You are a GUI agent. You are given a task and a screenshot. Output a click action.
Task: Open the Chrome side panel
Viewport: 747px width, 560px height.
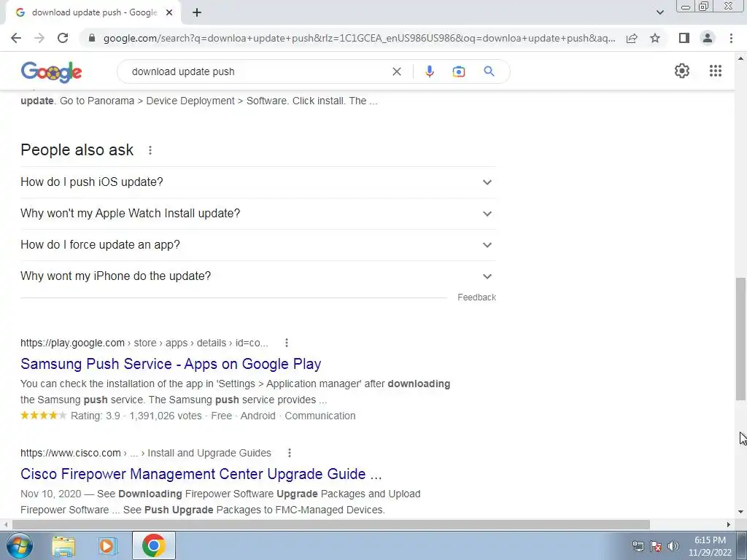[x=684, y=38]
